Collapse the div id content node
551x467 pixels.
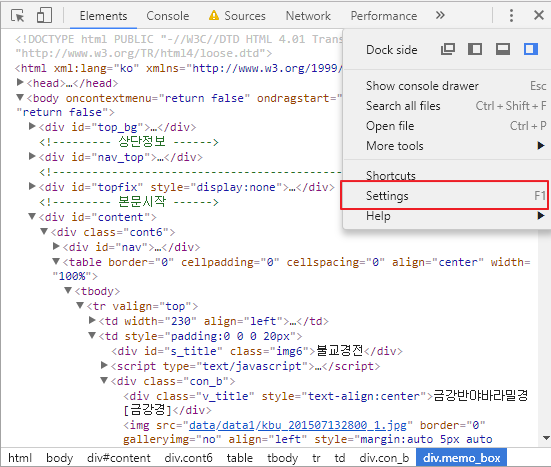click(x=32, y=216)
